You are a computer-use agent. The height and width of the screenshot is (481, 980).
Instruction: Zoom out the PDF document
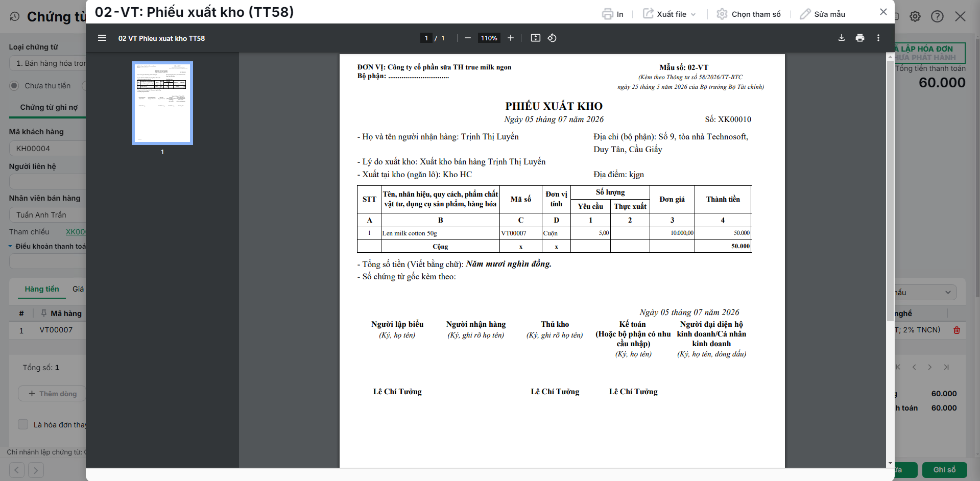[x=467, y=38]
